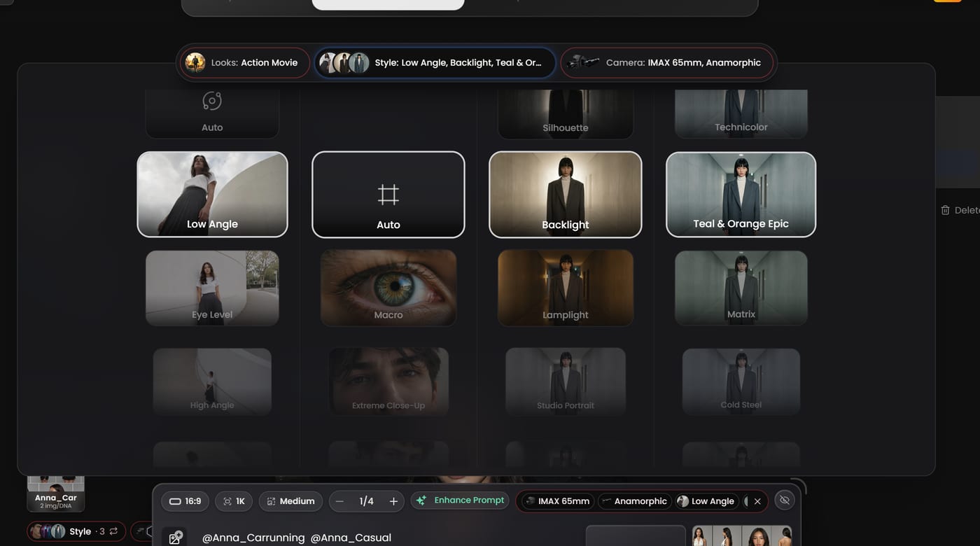Select the Auto framing card with grid icon
Viewport: 980px width, 546px height.
pos(388,195)
